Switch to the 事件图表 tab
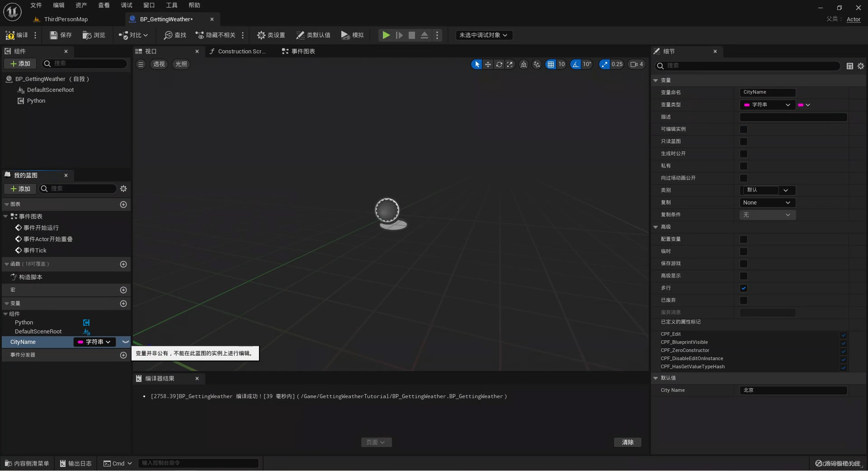This screenshot has height=471, width=868. [302, 51]
